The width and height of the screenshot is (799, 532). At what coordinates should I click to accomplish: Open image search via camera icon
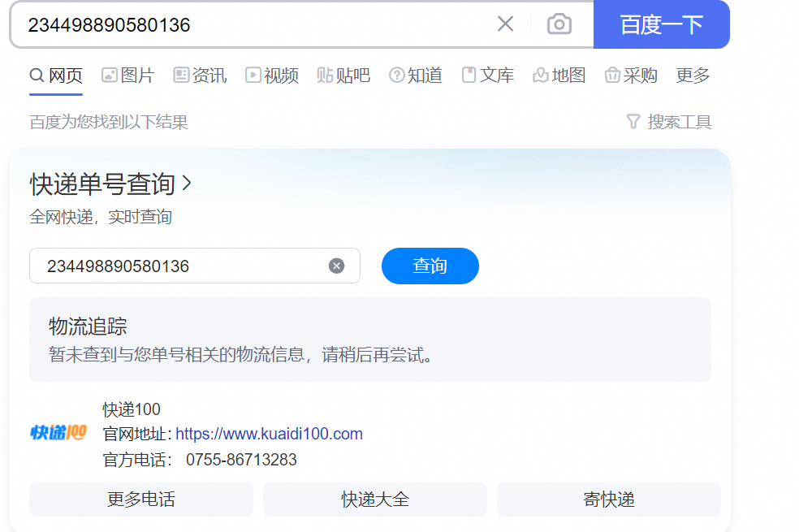pyautogui.click(x=559, y=24)
